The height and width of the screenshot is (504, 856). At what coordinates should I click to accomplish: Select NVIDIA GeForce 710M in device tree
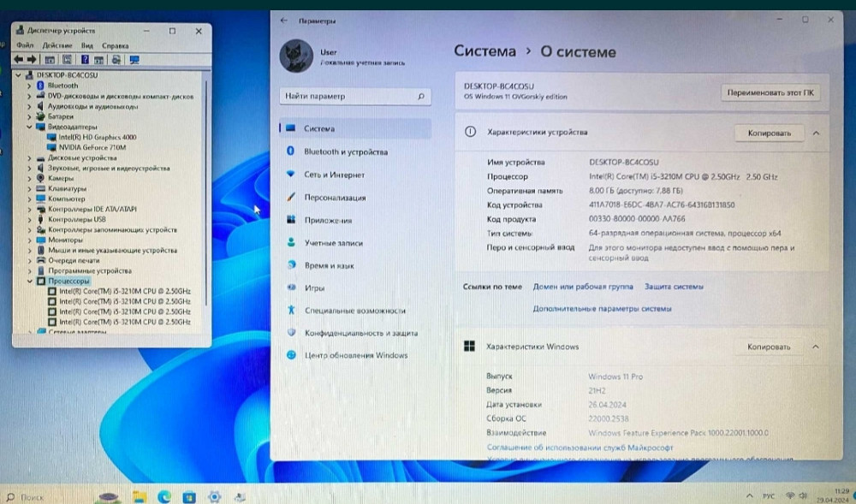click(92, 147)
